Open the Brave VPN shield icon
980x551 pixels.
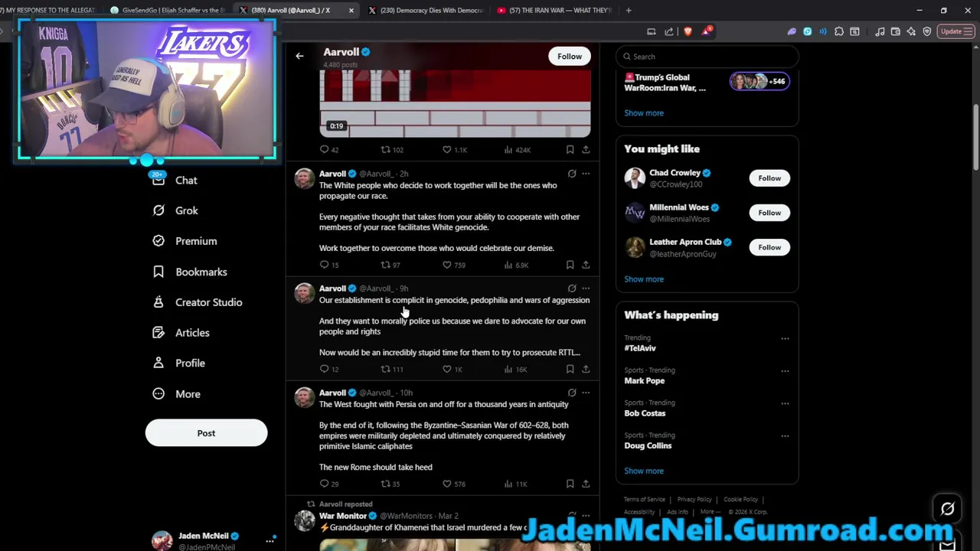click(927, 31)
